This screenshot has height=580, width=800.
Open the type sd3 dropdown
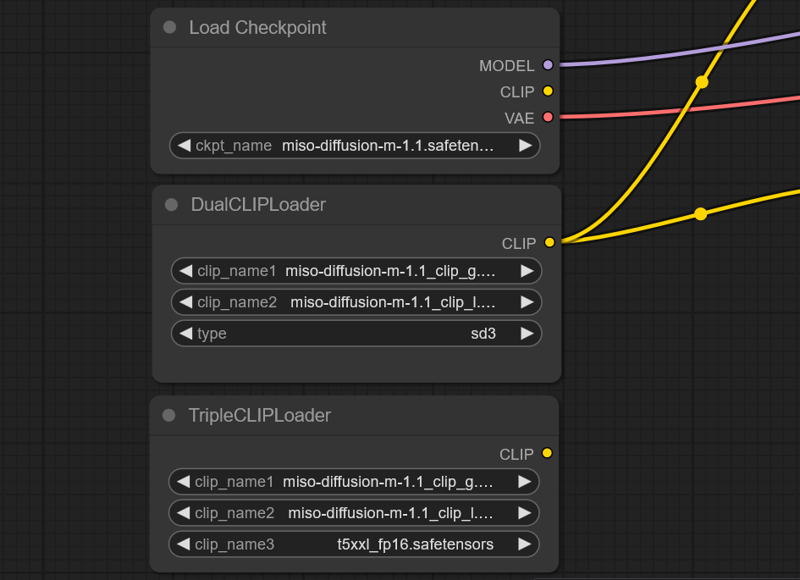[x=357, y=334]
